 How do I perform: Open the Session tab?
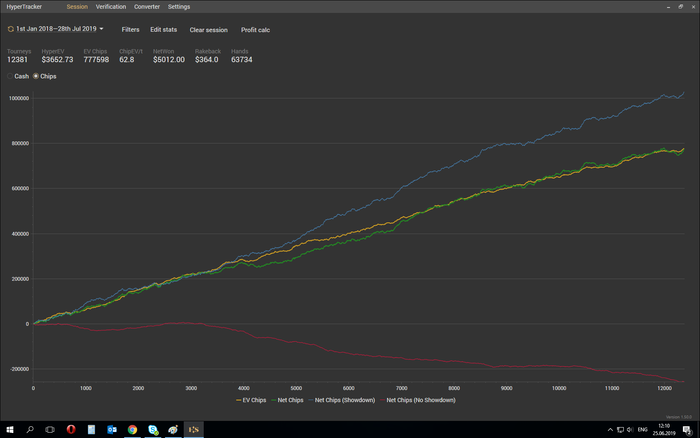tap(77, 7)
